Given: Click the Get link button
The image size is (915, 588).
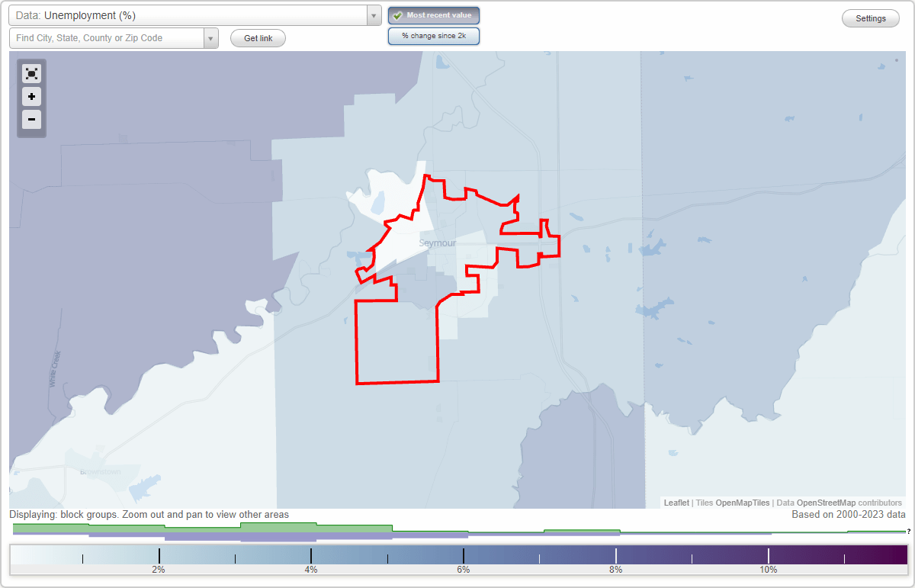Looking at the screenshot, I should coord(257,37).
